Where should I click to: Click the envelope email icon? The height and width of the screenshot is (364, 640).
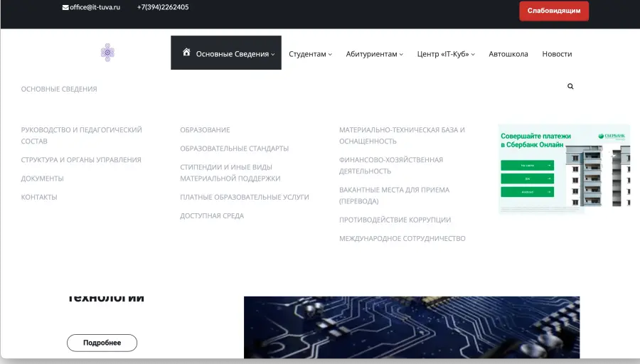pos(65,7)
